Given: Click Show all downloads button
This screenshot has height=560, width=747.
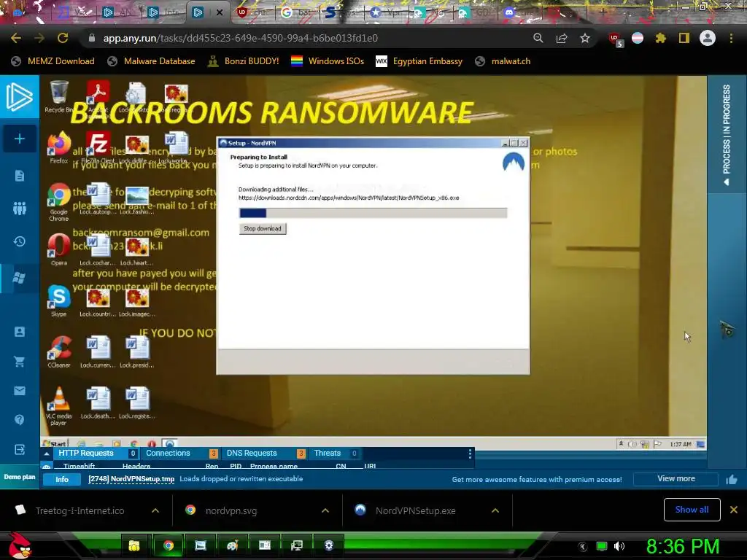Looking at the screenshot, I should 692,510.
